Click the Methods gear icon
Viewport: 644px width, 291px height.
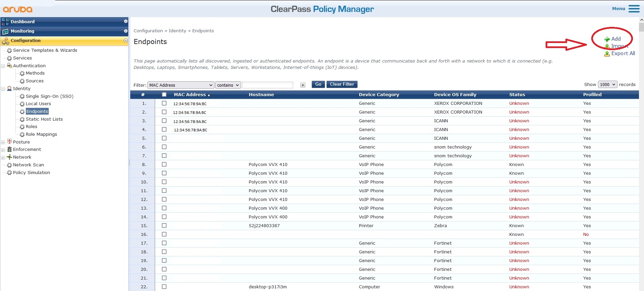pyautogui.click(x=22, y=73)
